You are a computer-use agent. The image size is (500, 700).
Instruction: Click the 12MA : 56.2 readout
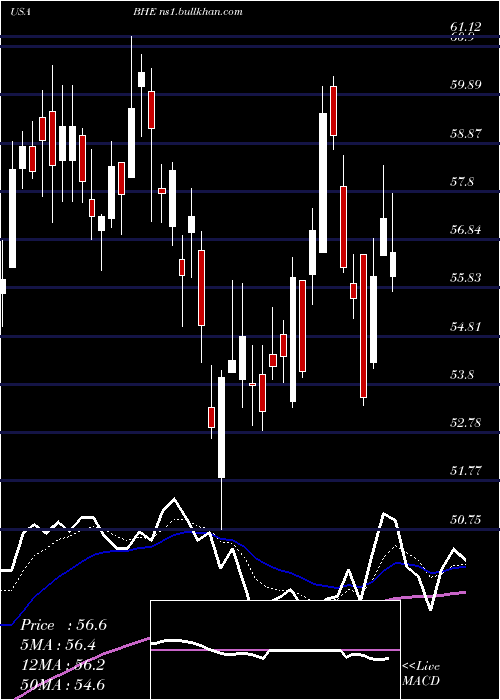[63, 665]
